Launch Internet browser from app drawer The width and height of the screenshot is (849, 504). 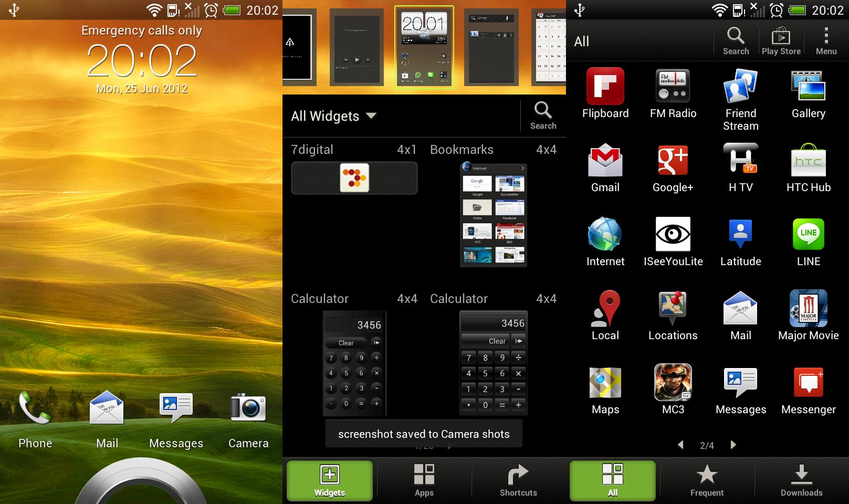click(x=605, y=241)
